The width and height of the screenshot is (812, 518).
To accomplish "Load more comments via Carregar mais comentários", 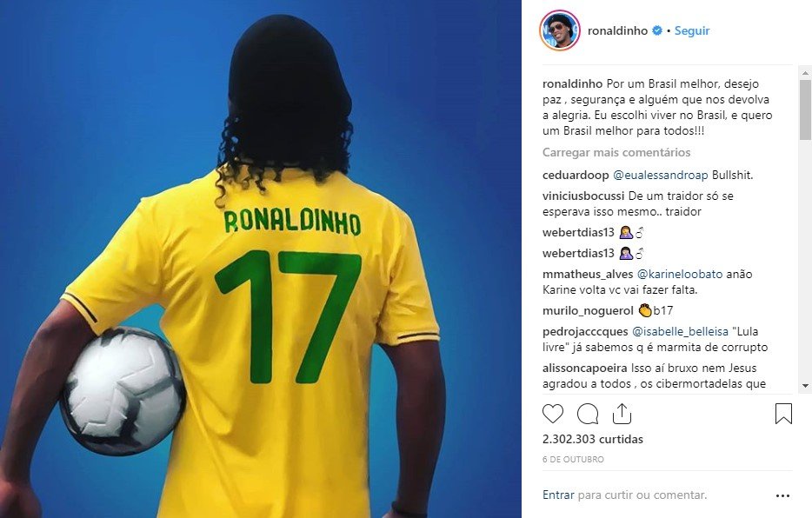I will click(x=616, y=152).
